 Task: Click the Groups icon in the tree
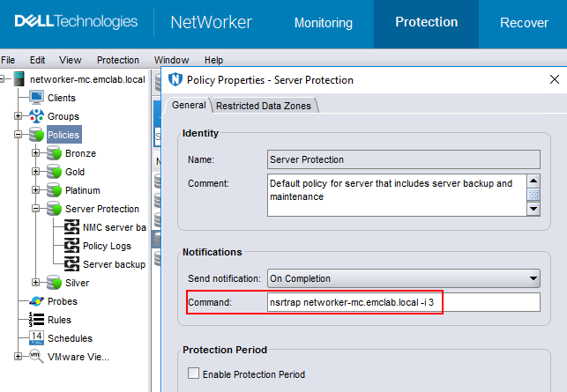pyautogui.click(x=36, y=116)
